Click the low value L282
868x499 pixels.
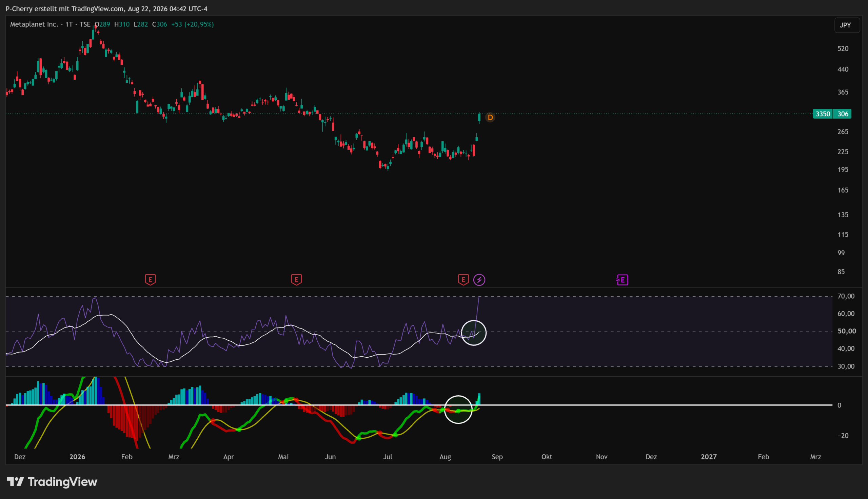pos(140,24)
